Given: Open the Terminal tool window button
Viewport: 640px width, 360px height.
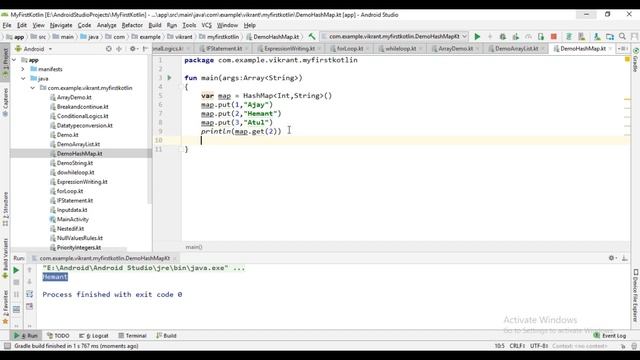Looking at the screenshot, I should coord(132,336).
